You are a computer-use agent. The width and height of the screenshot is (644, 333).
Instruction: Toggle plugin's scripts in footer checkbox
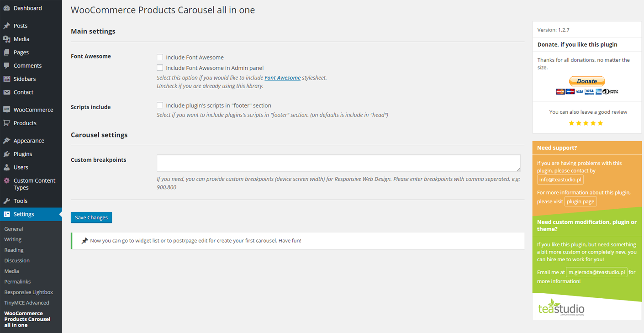click(x=160, y=105)
